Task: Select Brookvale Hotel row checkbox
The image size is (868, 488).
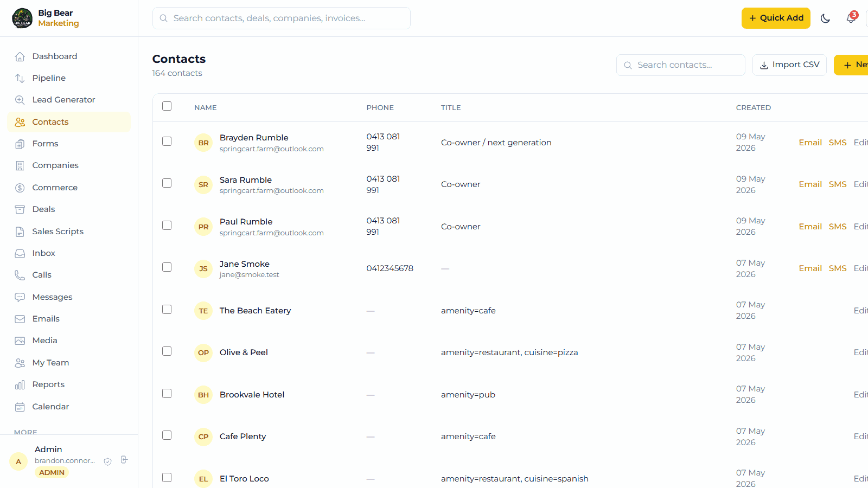Action: pyautogui.click(x=167, y=393)
